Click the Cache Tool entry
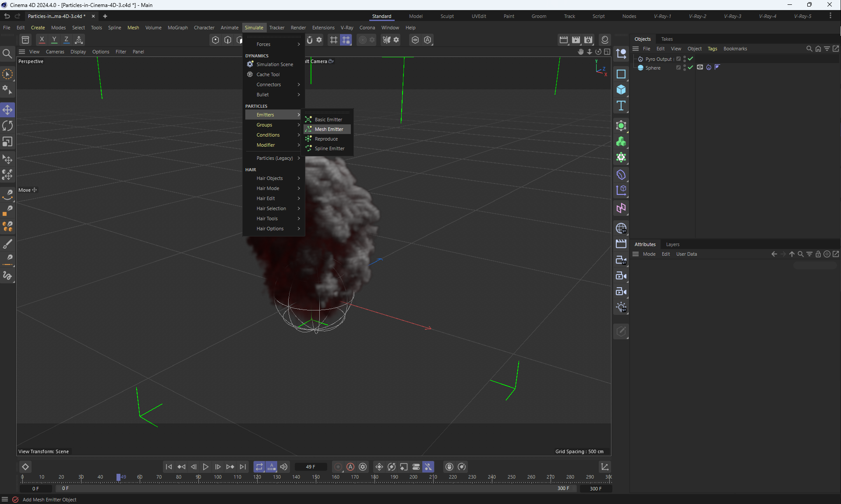This screenshot has height=504, width=841. pyautogui.click(x=268, y=74)
